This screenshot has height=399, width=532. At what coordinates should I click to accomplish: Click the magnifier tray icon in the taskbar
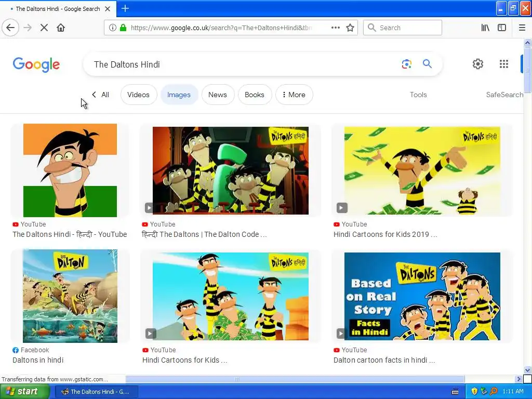[494, 391]
